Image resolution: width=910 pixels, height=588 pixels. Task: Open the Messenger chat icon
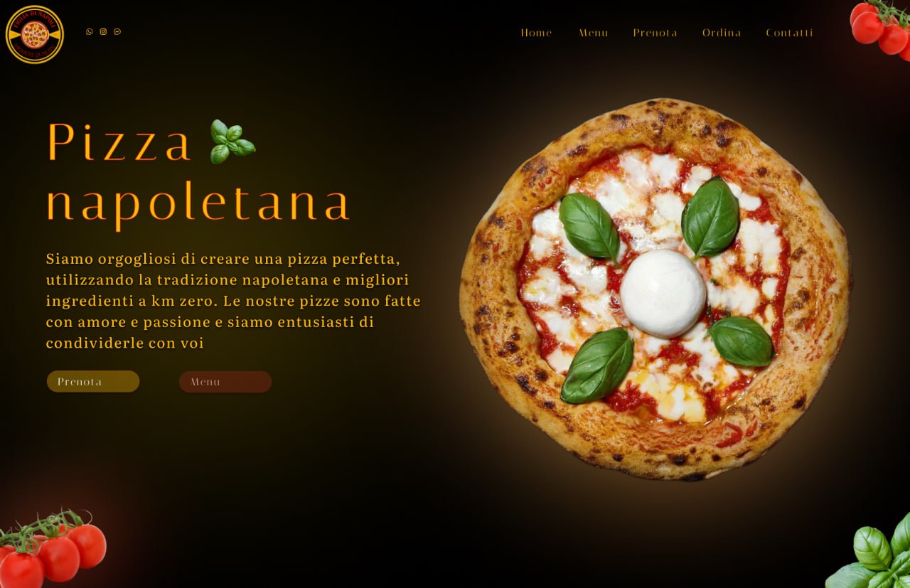[117, 31]
